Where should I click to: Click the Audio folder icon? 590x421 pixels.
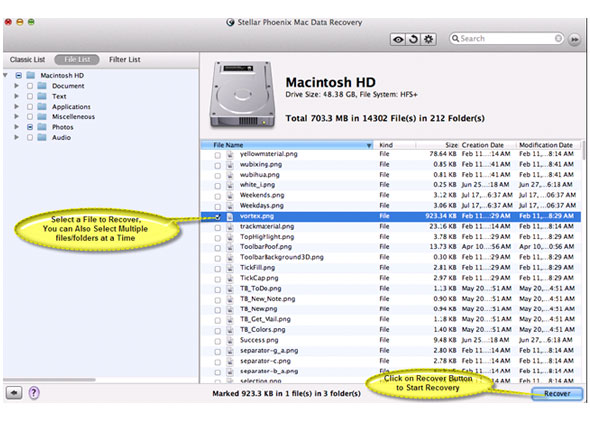[x=42, y=137]
